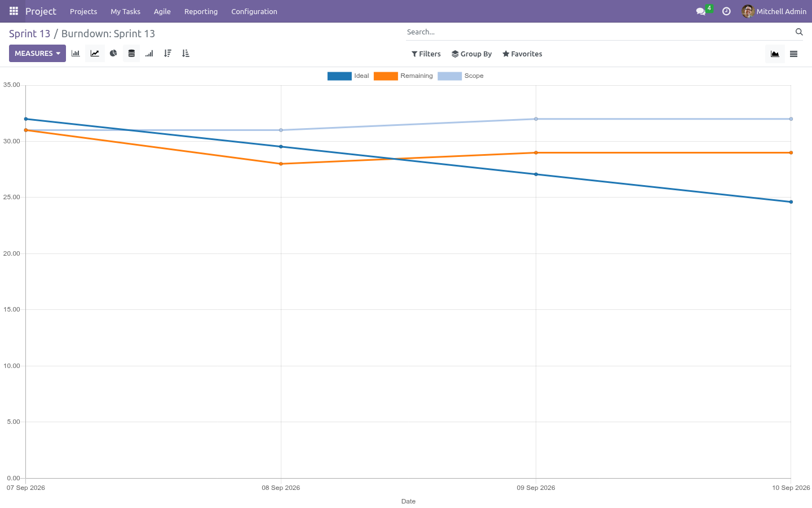
Task: Toggle cumulative chart mode
Action: click(x=149, y=54)
